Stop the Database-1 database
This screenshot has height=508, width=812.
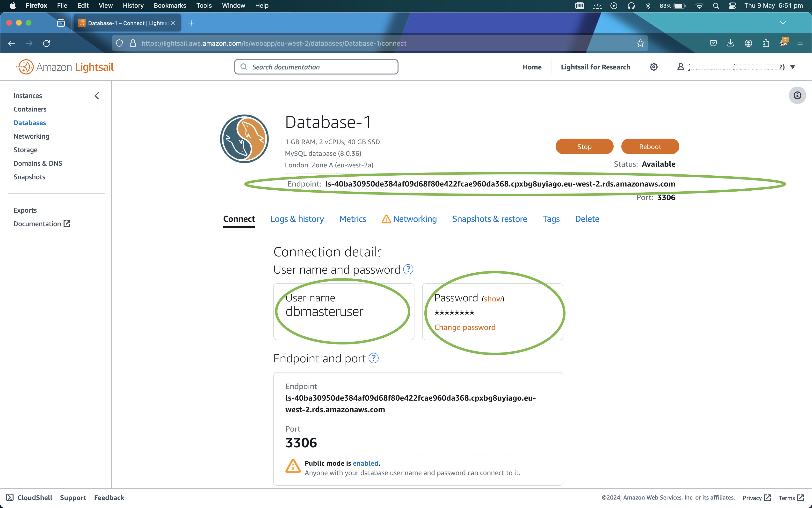click(584, 147)
